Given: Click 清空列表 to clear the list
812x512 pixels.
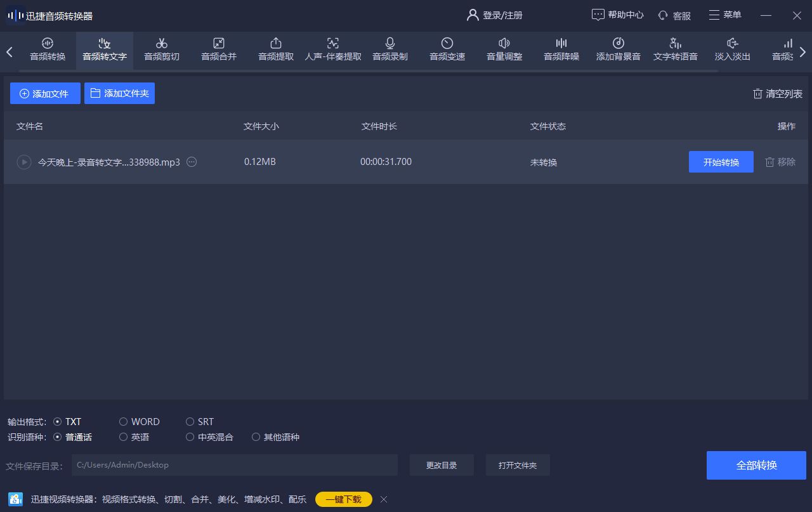Looking at the screenshot, I should (777, 94).
